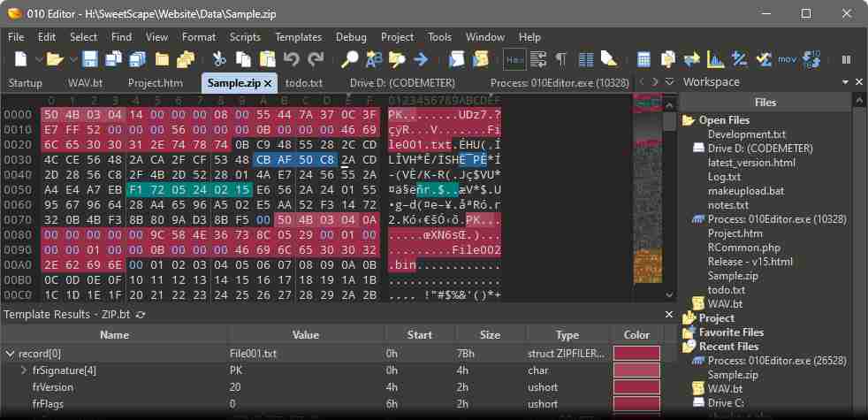Screen dimensions: 868x420
Task: Expand the frSignature[4] tree node
Action: [x=24, y=370]
